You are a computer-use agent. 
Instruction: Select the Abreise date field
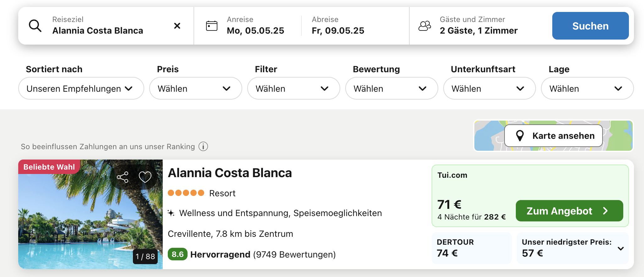338,26
